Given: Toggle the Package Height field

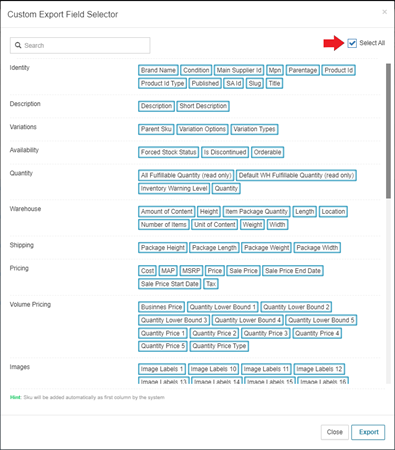Looking at the screenshot, I should pos(163,248).
